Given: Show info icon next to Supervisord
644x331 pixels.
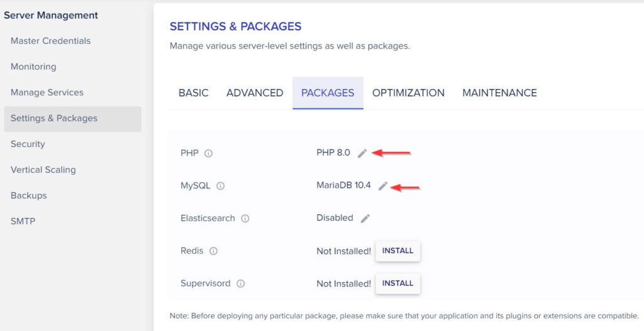Looking at the screenshot, I should (x=241, y=283).
